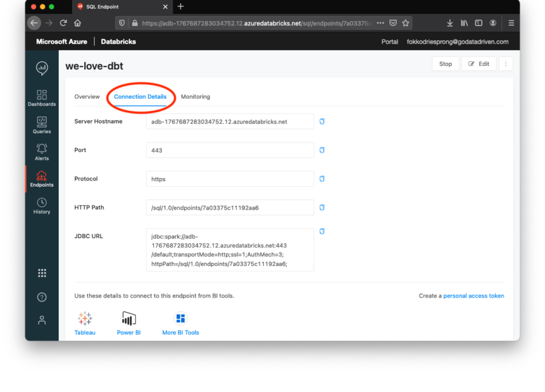545x392 pixels.
Task: Click the Tableau text link
Action: 85,333
